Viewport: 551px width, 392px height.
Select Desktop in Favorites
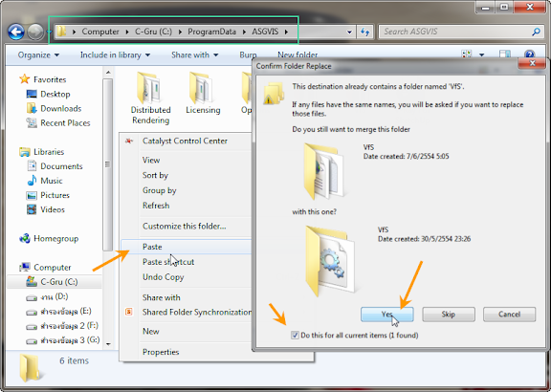55,94
